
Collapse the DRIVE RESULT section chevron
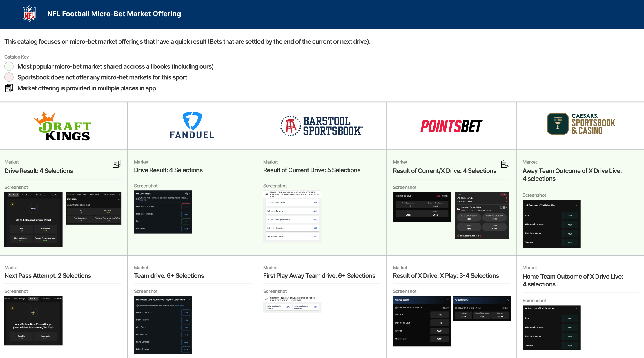(119, 199)
